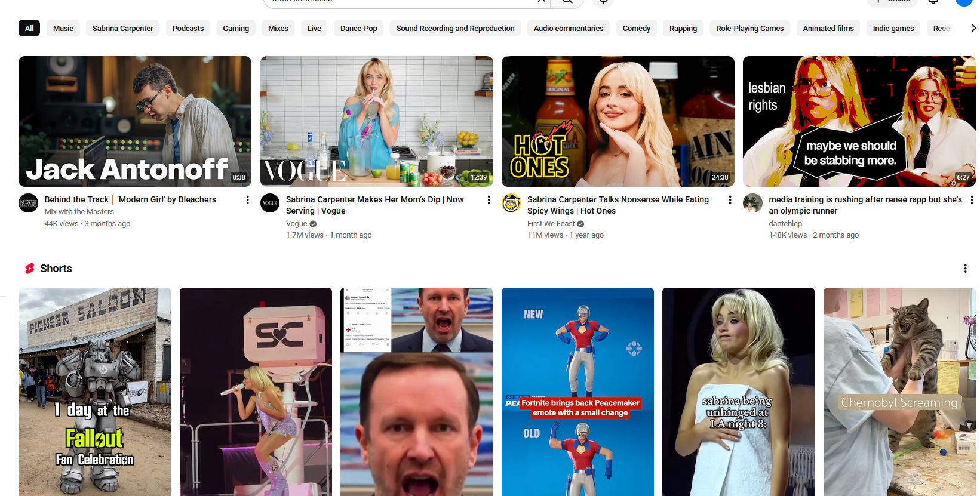Open the Hot Ones video thumbnail
This screenshot has width=980, height=496.
[x=618, y=121]
